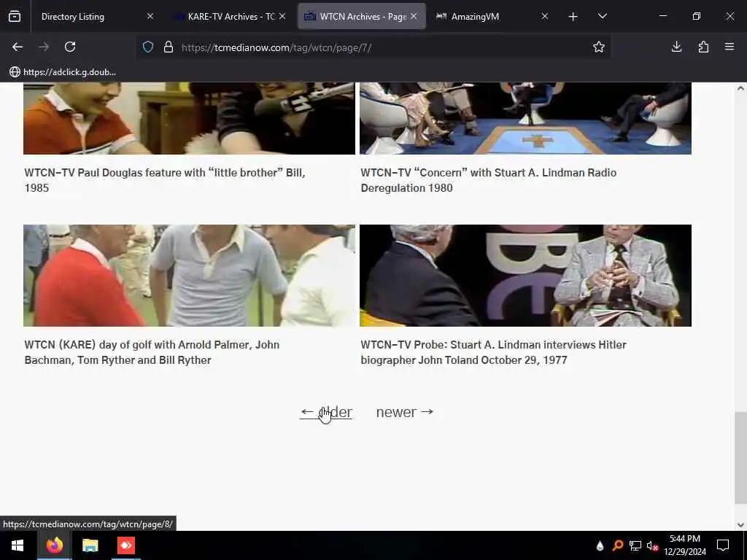Open Concern with Stuart A. Lindman title
Viewport: 747px width, 560px height.
[488, 180]
